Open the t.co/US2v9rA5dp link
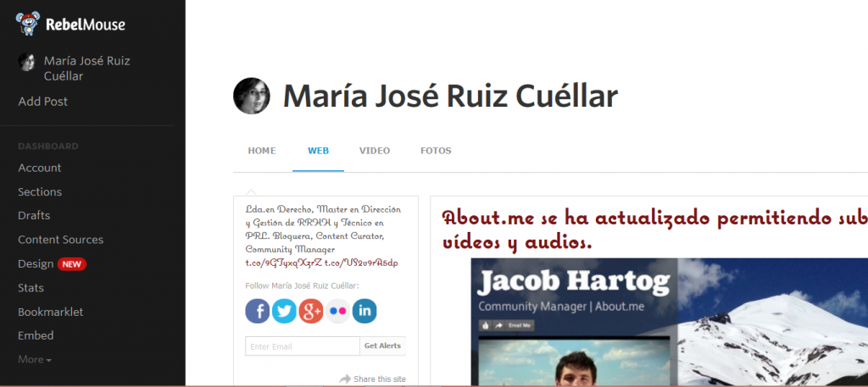The width and height of the screenshot is (868, 387). coord(361,263)
